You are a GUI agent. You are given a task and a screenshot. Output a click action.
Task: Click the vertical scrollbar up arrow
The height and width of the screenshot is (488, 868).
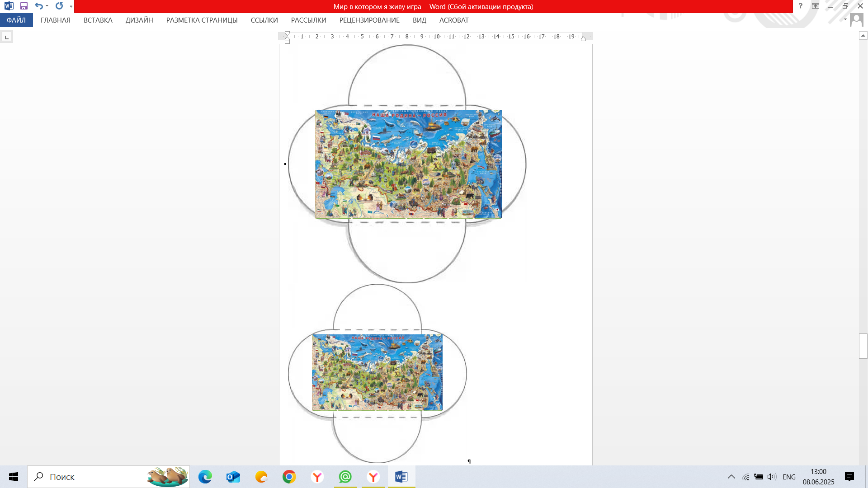[863, 36]
